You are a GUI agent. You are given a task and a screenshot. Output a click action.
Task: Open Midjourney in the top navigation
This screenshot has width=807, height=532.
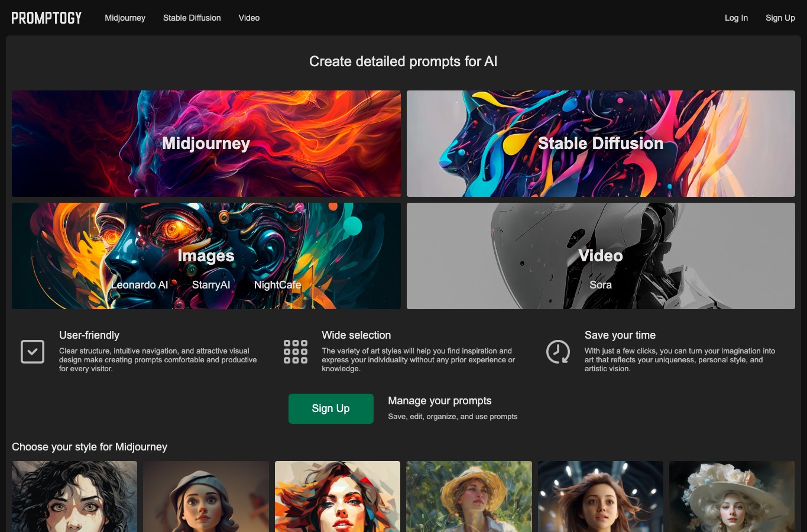125,18
